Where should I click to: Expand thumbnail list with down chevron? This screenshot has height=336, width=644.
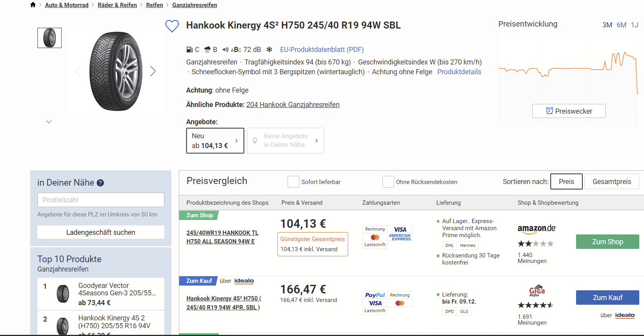pyautogui.click(x=49, y=122)
